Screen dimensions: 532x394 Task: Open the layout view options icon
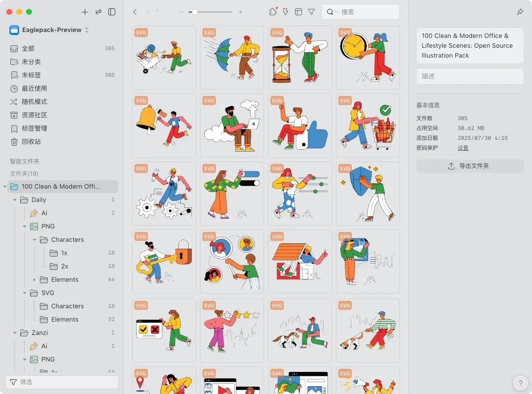[299, 12]
